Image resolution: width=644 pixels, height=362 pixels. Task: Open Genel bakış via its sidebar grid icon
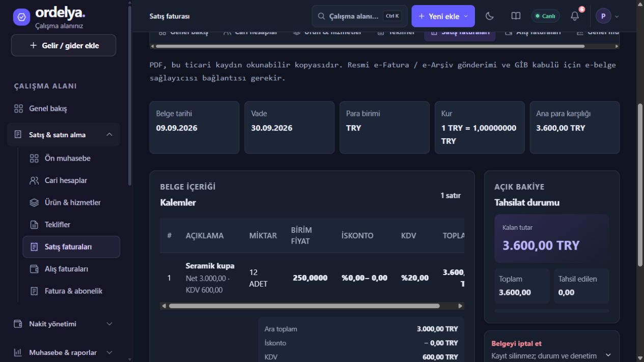18,109
